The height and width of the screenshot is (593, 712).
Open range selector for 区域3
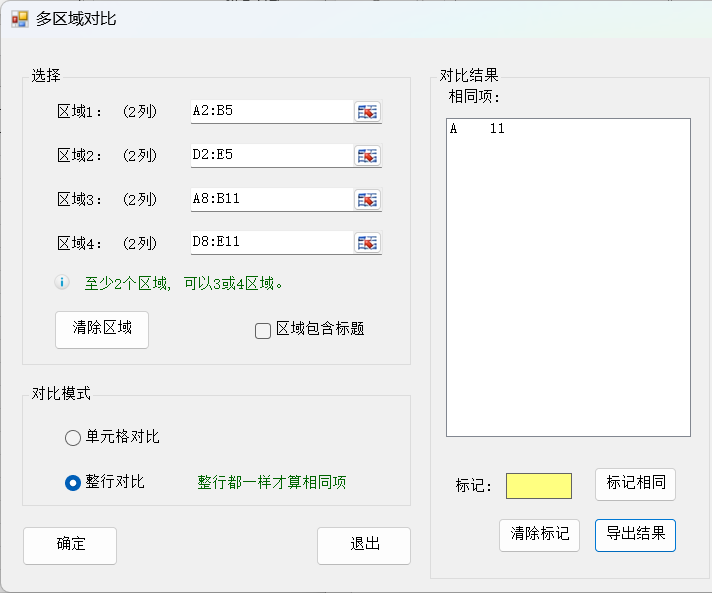[x=367, y=200]
